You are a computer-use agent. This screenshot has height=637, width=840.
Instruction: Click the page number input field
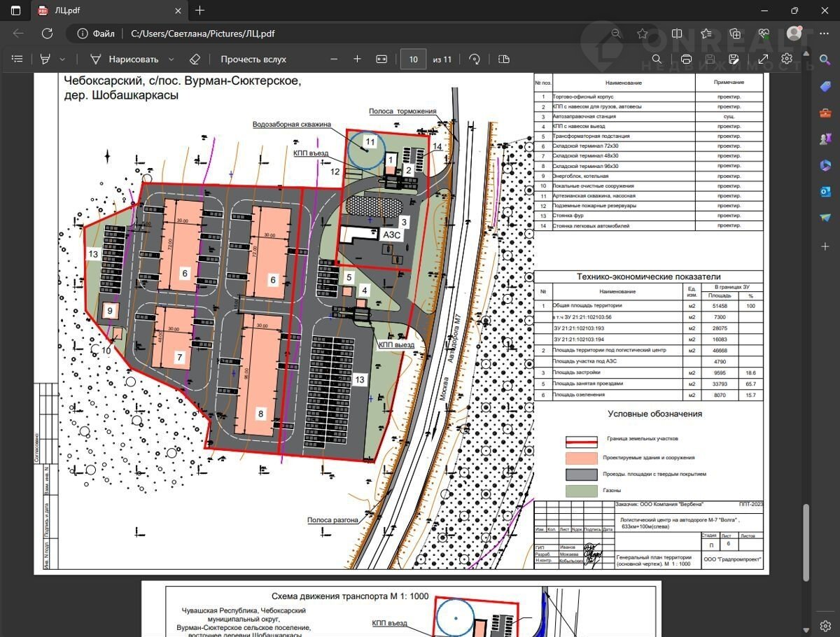point(413,59)
